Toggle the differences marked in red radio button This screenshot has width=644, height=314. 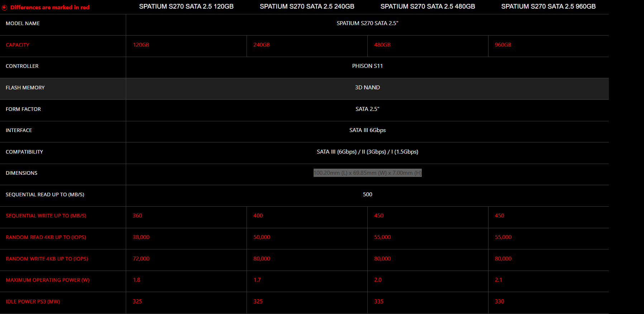pyautogui.click(x=5, y=8)
